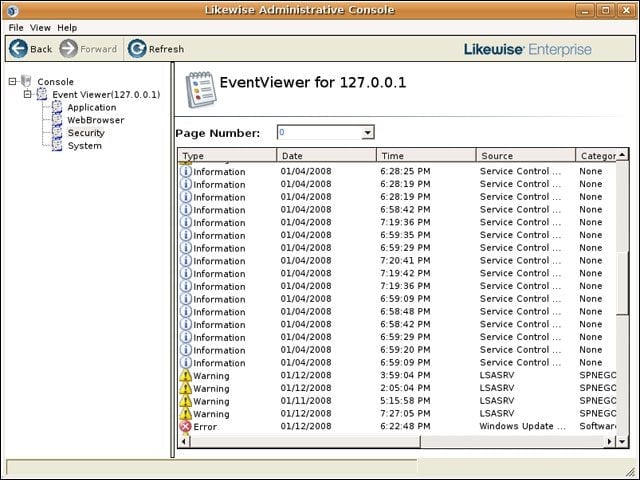
Task: Click information icon on 6:28:25 PM row
Action: click(186, 171)
